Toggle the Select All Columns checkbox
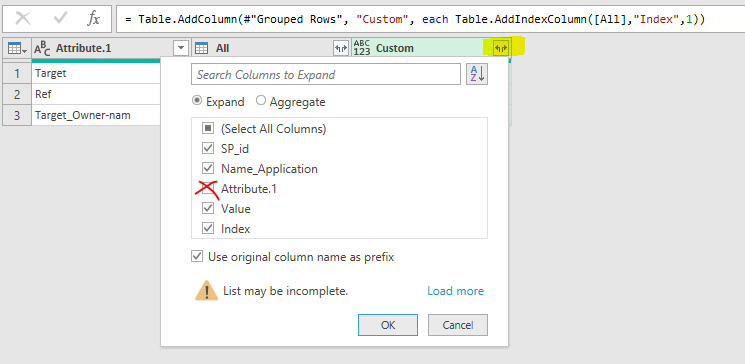 click(x=208, y=129)
